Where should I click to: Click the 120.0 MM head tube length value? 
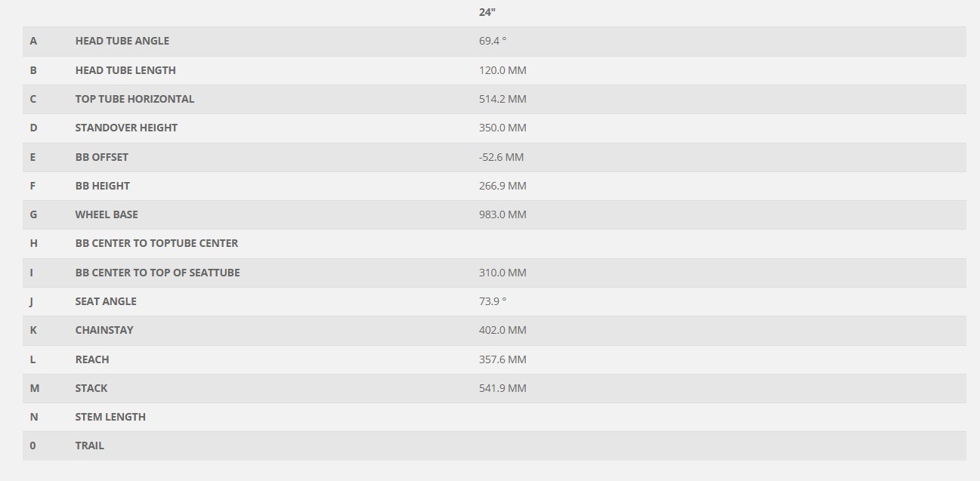pyautogui.click(x=502, y=70)
